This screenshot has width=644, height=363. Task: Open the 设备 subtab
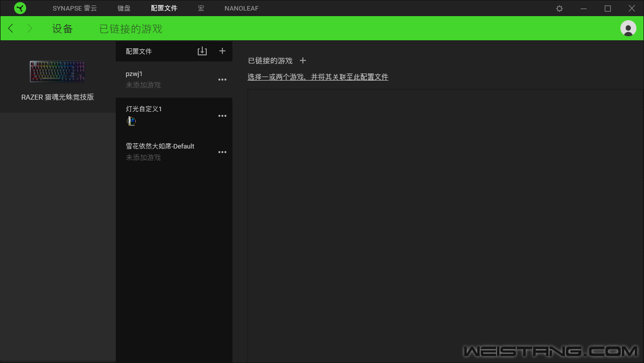point(63,29)
